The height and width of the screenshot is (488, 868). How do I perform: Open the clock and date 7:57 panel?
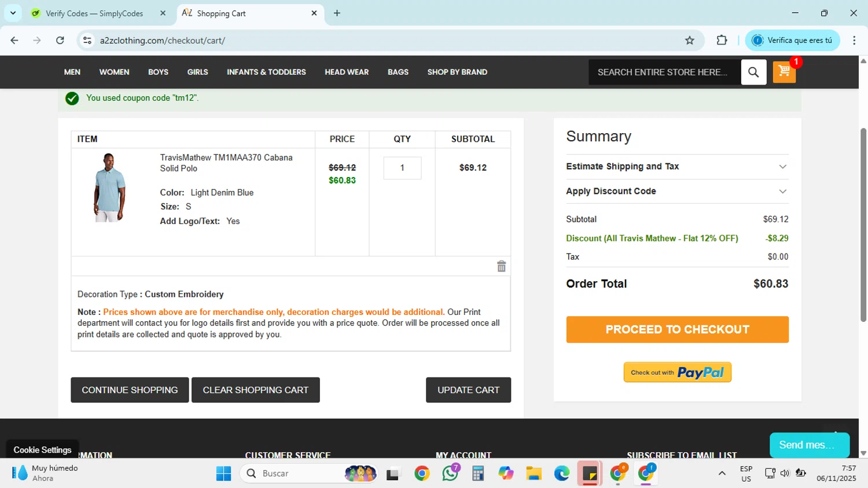(x=836, y=474)
